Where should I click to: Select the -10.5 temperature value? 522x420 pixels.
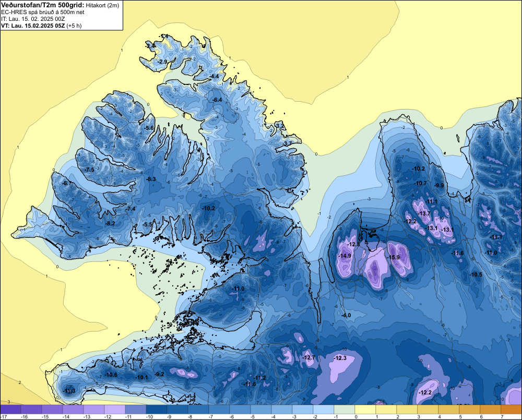[x=476, y=274]
